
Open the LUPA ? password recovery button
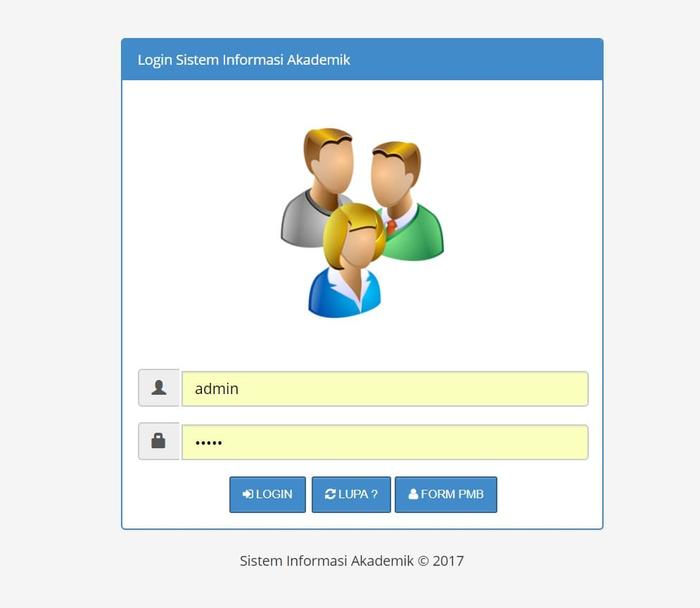point(351,494)
